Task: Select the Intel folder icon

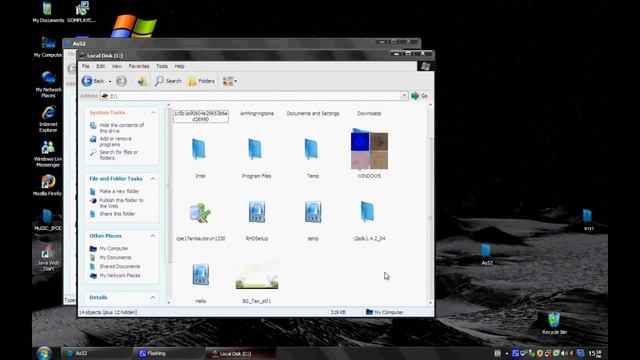Action: coord(200,149)
